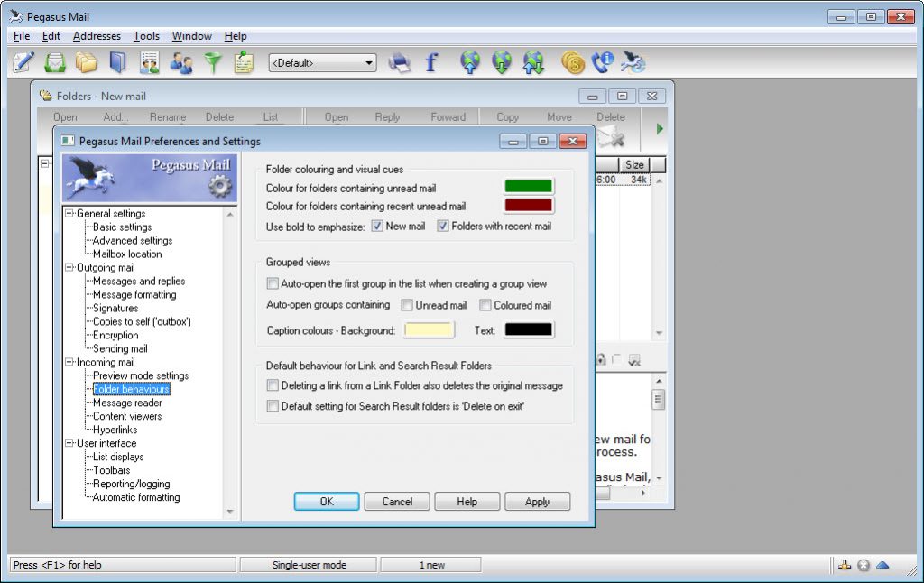This screenshot has width=924, height=583.
Task: Click the Pegasus globe icon in toolbar
Action: click(x=633, y=62)
